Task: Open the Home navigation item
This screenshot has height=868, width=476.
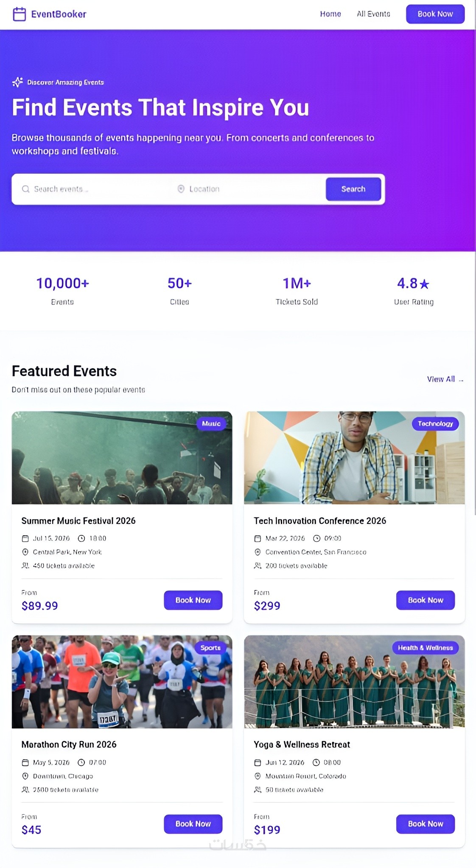Action: 330,14
